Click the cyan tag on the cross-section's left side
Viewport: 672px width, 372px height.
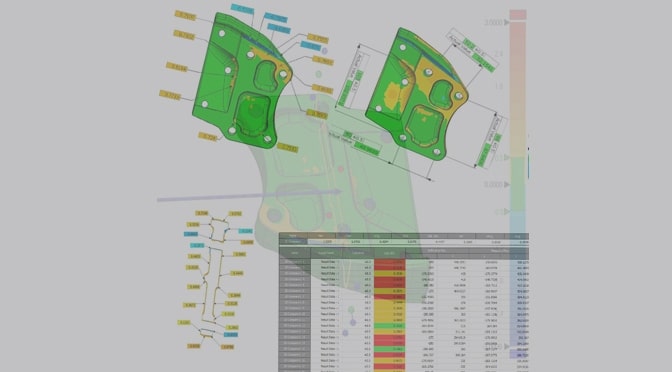click(x=191, y=234)
